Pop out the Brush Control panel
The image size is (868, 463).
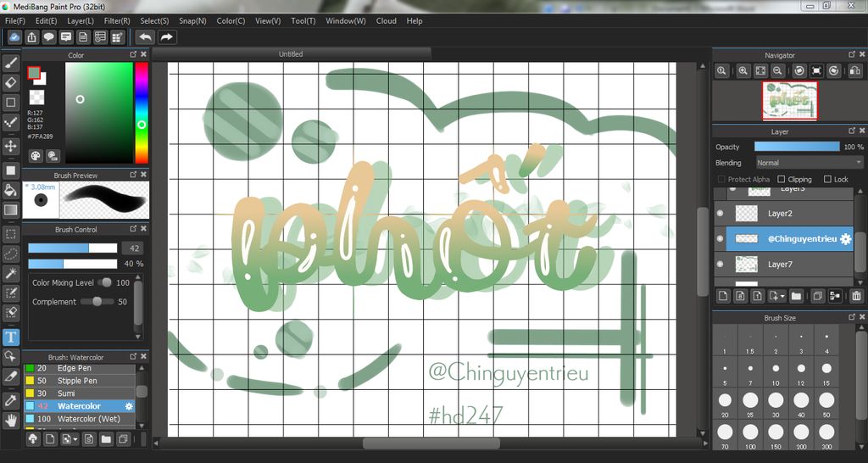(x=133, y=228)
